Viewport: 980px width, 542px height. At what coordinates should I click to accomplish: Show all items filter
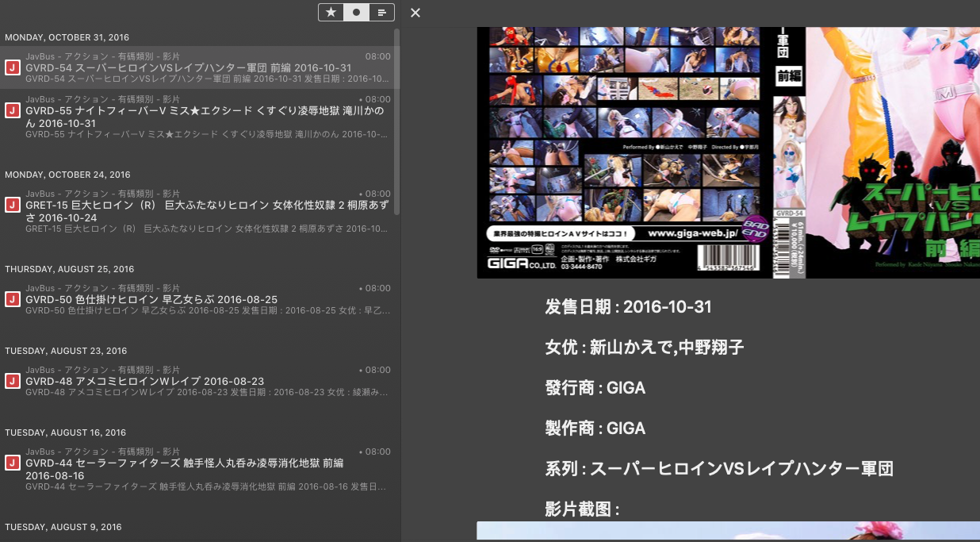click(x=381, y=12)
